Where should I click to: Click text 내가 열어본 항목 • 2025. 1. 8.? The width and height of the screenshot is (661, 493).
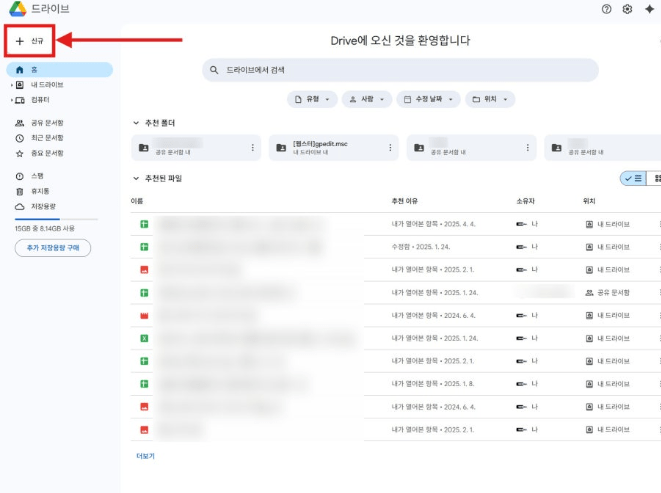tap(433, 384)
